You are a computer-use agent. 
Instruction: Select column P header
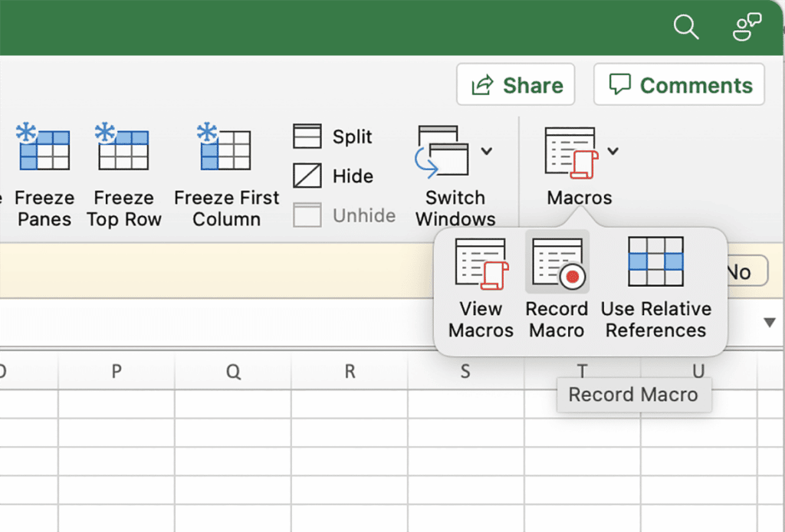coord(117,371)
